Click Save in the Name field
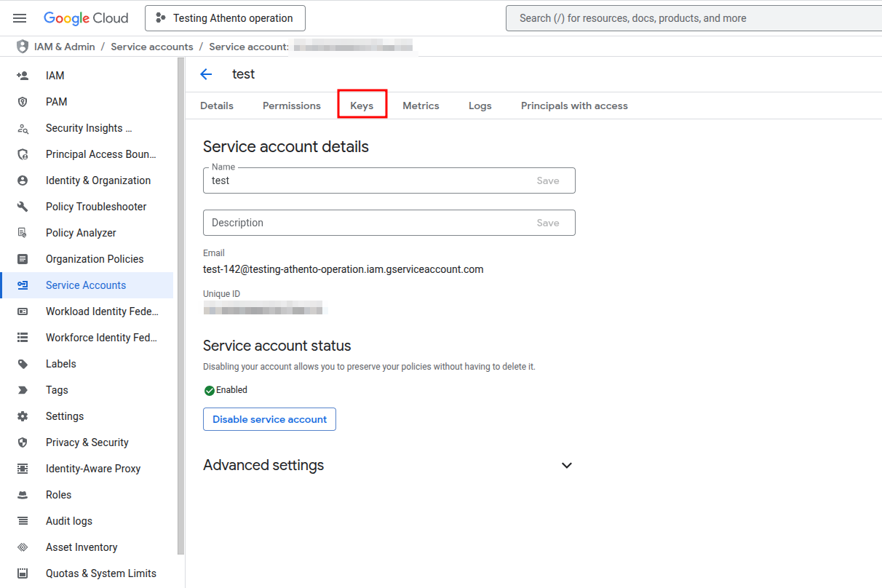The height and width of the screenshot is (588, 882). tap(547, 180)
